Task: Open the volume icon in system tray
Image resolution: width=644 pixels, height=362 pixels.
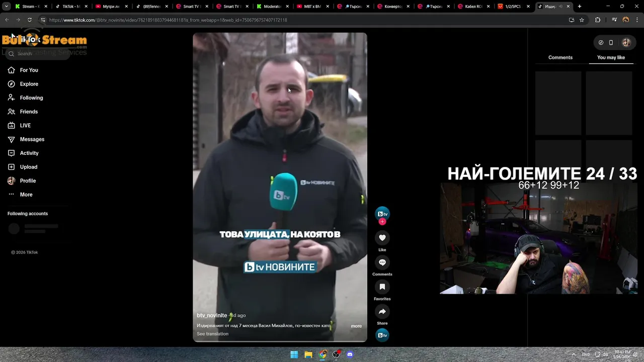Action: point(605,354)
